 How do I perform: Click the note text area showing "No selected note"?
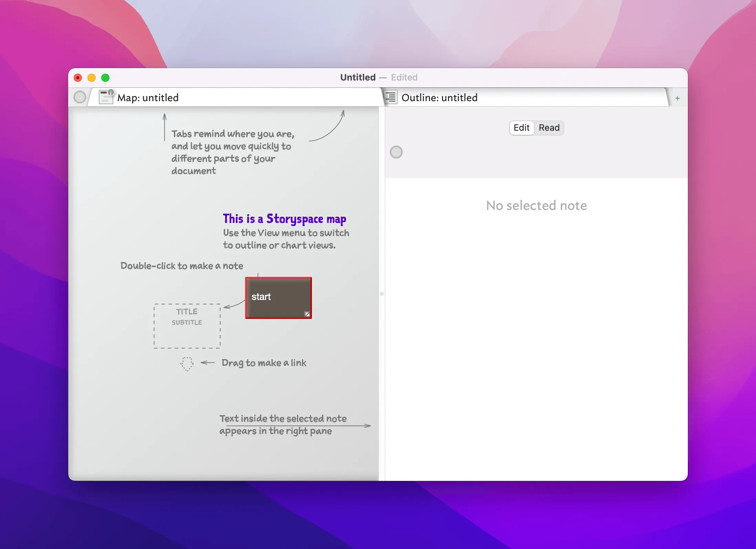coord(536,205)
